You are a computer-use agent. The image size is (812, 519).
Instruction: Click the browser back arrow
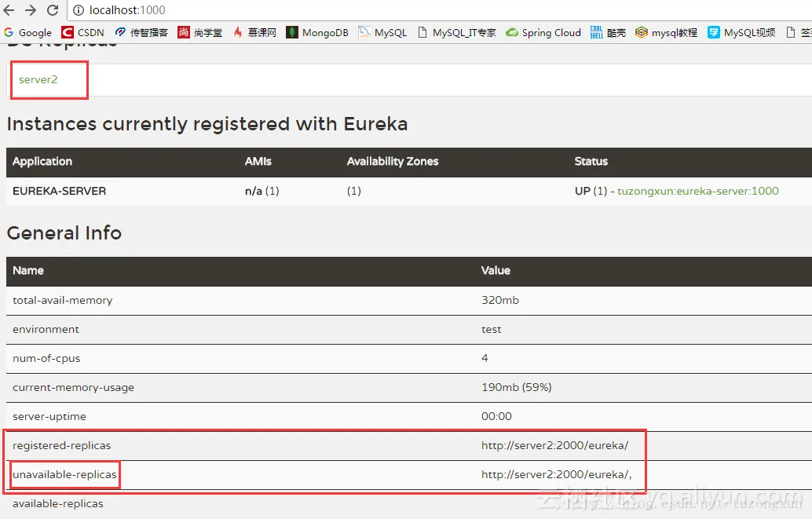coord(9,11)
